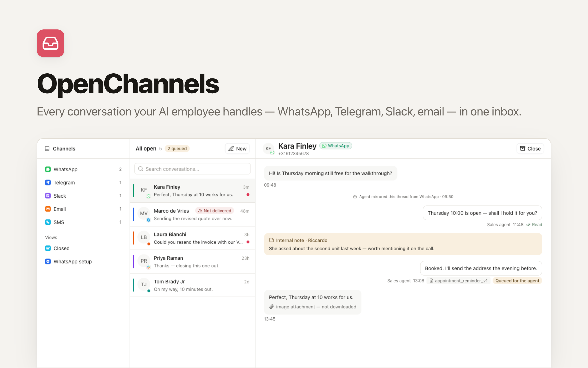This screenshot has width=588, height=368.
Task: Click message 'Thursday 10:00 is open'
Action: (x=482, y=213)
